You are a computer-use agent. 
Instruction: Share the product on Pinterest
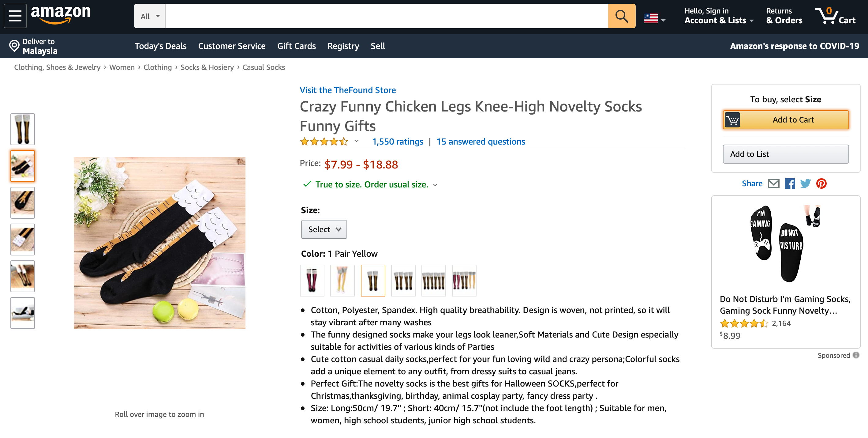click(x=821, y=183)
